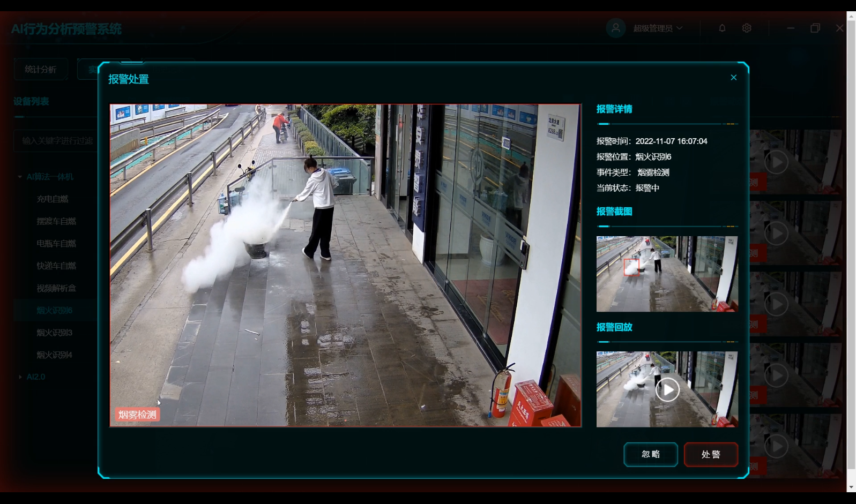The height and width of the screenshot is (504, 856).
Task: Open the notification bell icon
Action: [x=722, y=28]
